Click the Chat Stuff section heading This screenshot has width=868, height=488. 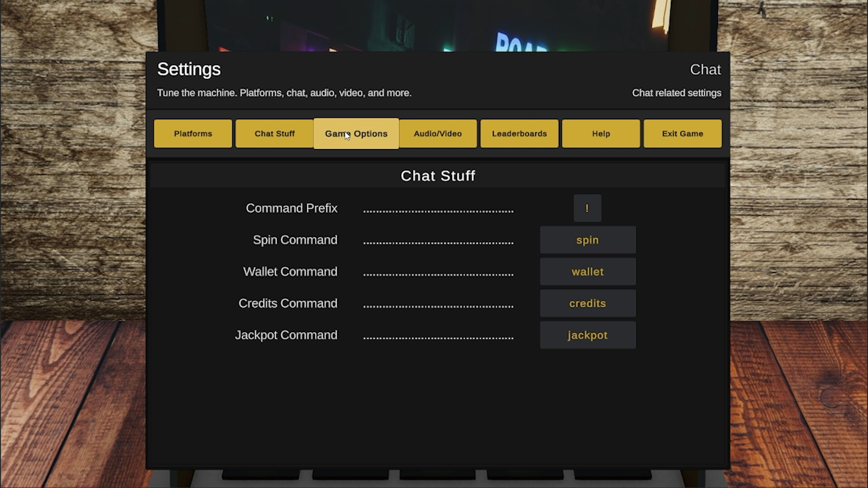438,176
